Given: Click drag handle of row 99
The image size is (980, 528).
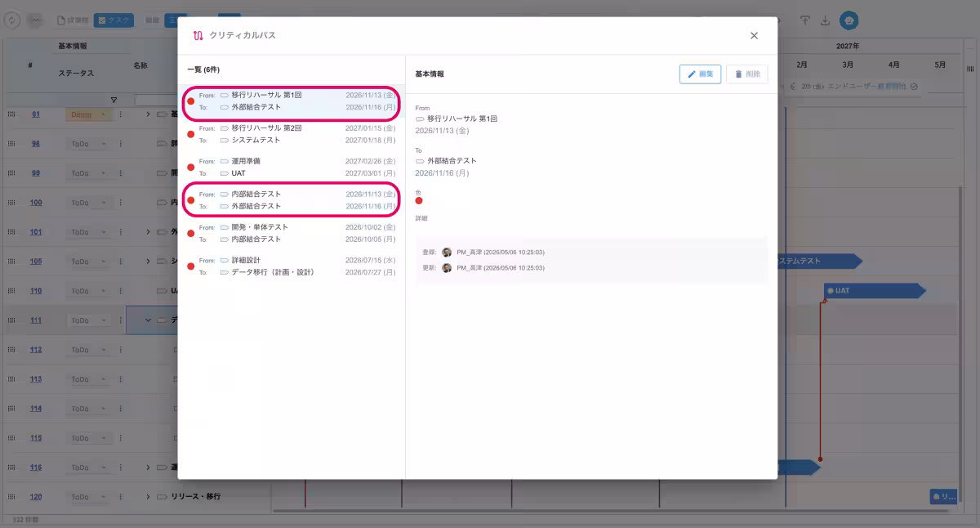Looking at the screenshot, I should pyautogui.click(x=11, y=173).
